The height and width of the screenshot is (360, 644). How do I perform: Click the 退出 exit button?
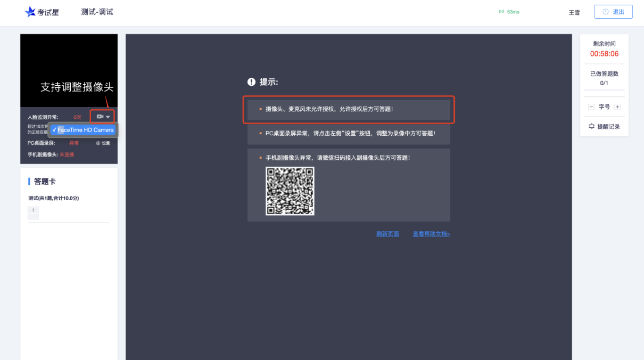click(613, 12)
